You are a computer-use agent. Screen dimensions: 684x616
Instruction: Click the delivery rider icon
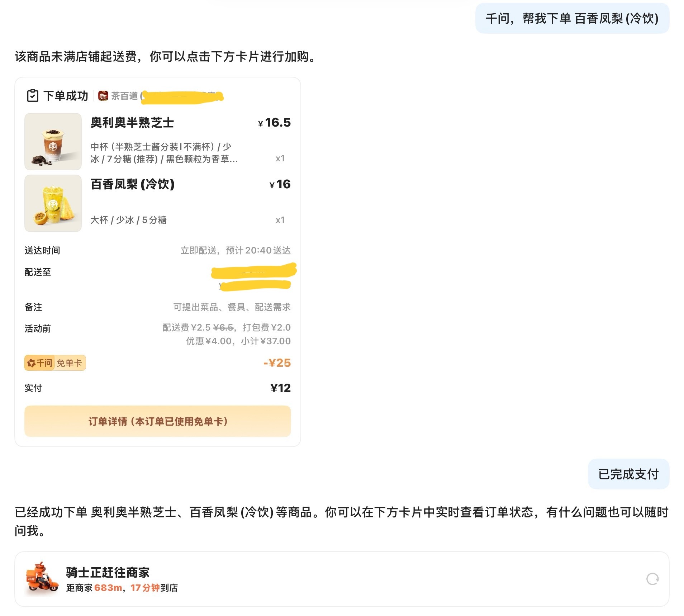click(41, 579)
